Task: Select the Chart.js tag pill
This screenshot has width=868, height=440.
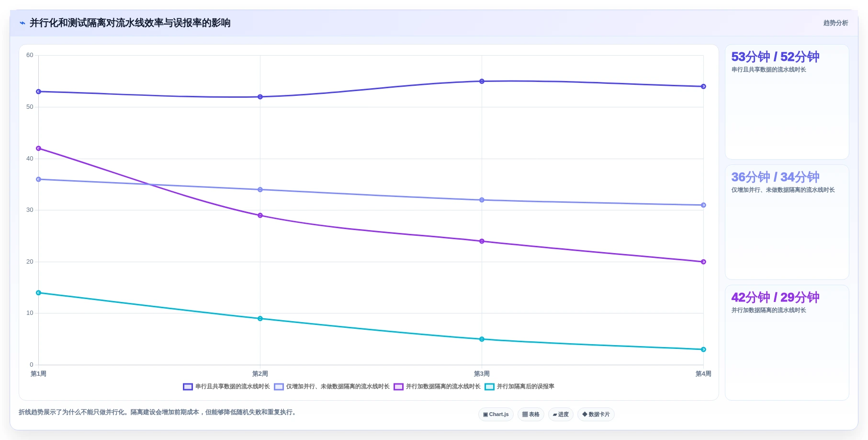Action: coord(496,414)
